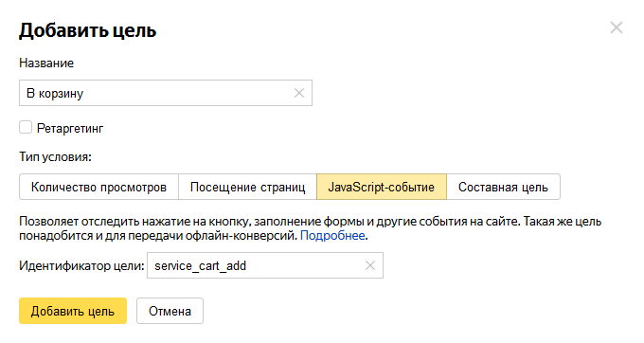Close the "Добавить цель" dialog

point(617,27)
